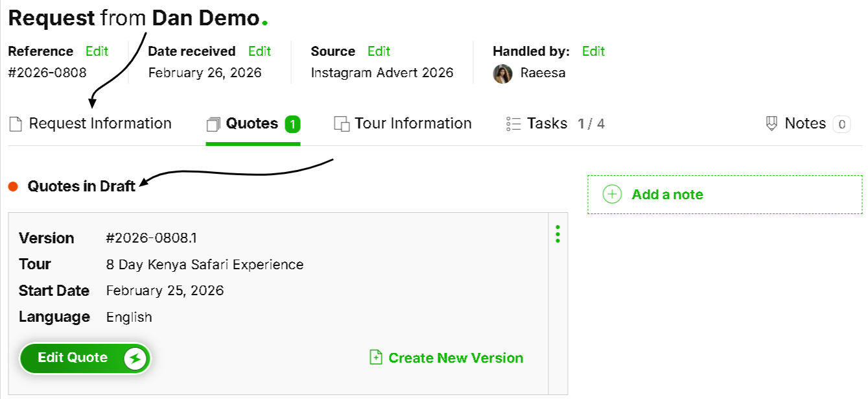Click the lightning bolt icon on Edit Quote
Screen dimensions: 868x399
point(135,358)
